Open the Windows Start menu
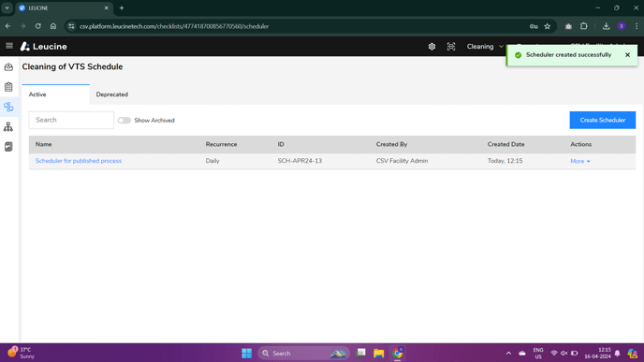 246,353
